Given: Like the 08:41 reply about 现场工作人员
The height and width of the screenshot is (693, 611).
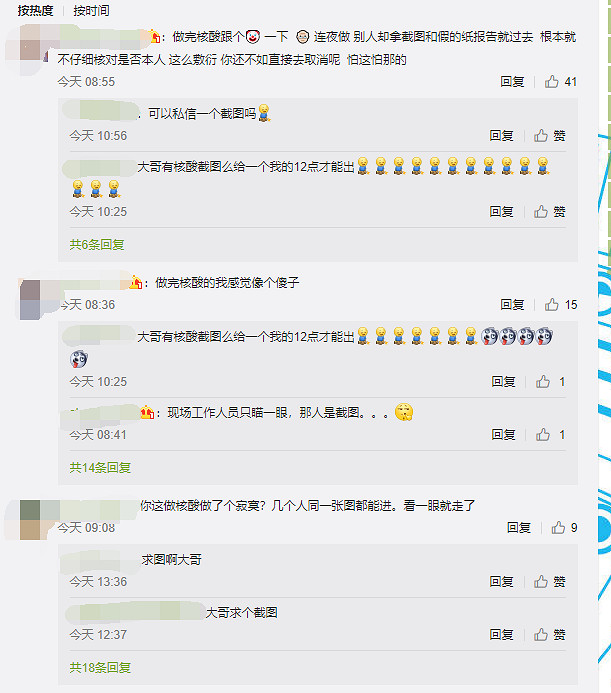Looking at the screenshot, I should pos(543,435).
